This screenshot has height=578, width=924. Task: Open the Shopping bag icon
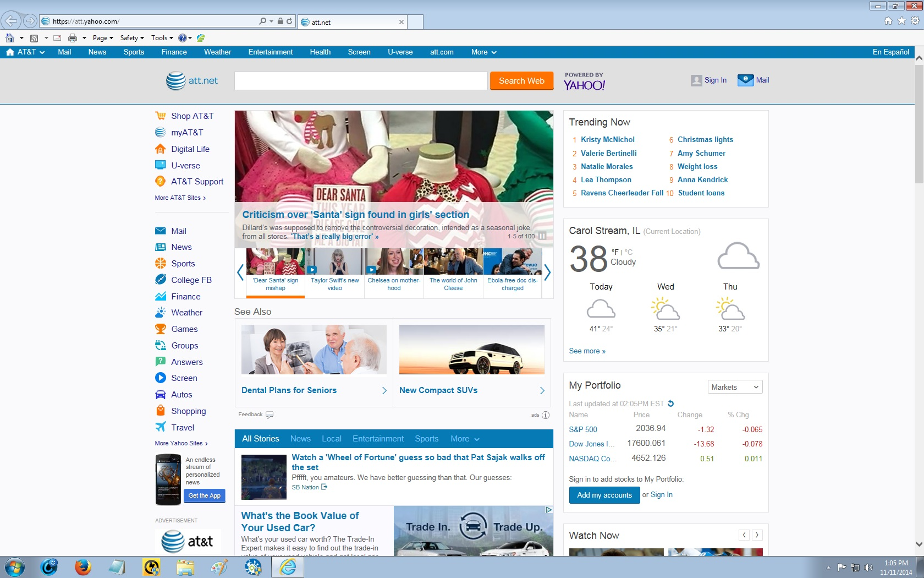160,411
